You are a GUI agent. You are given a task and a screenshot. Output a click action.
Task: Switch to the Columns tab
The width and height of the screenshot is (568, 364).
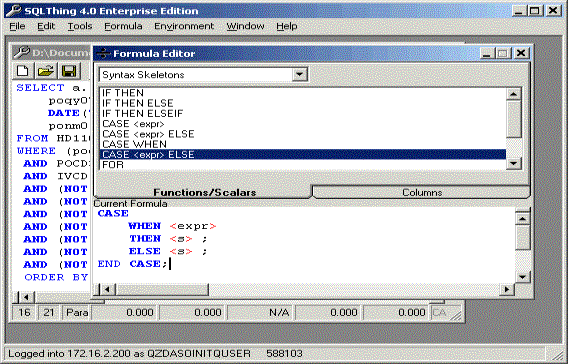422,192
